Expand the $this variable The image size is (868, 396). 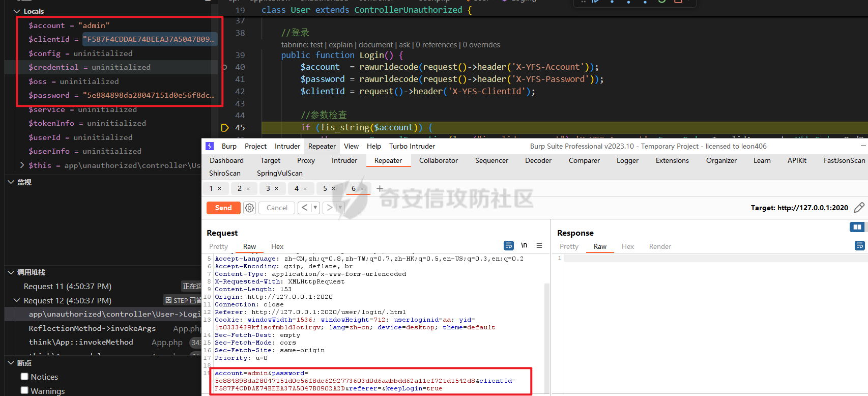click(x=22, y=165)
